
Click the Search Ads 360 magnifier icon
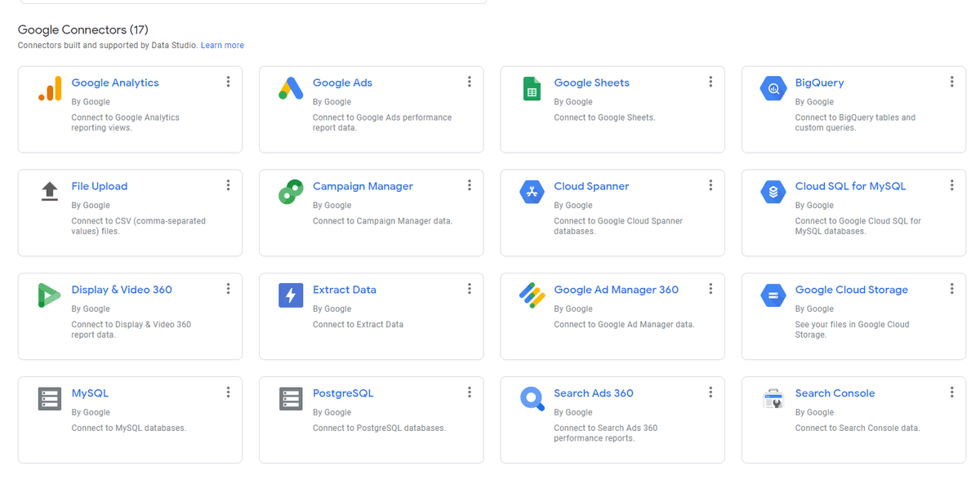tap(532, 399)
